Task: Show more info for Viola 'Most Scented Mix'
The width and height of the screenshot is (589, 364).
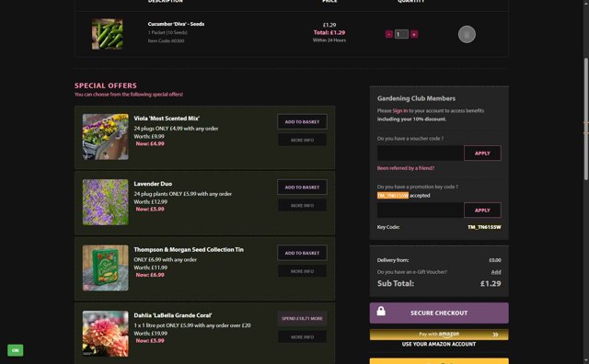Action: pos(302,140)
